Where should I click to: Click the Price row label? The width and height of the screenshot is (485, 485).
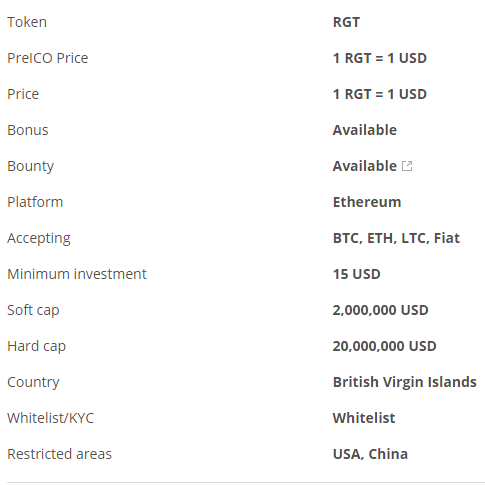click(x=23, y=94)
